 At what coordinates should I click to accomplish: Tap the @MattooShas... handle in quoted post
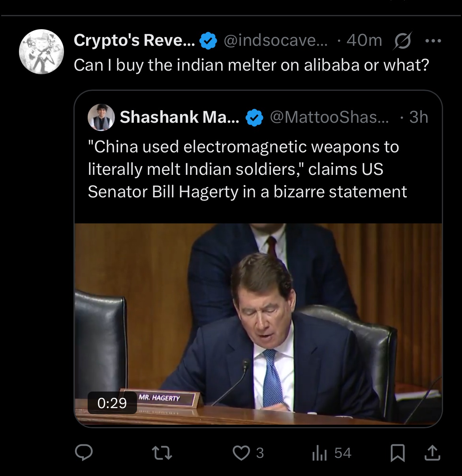(329, 117)
